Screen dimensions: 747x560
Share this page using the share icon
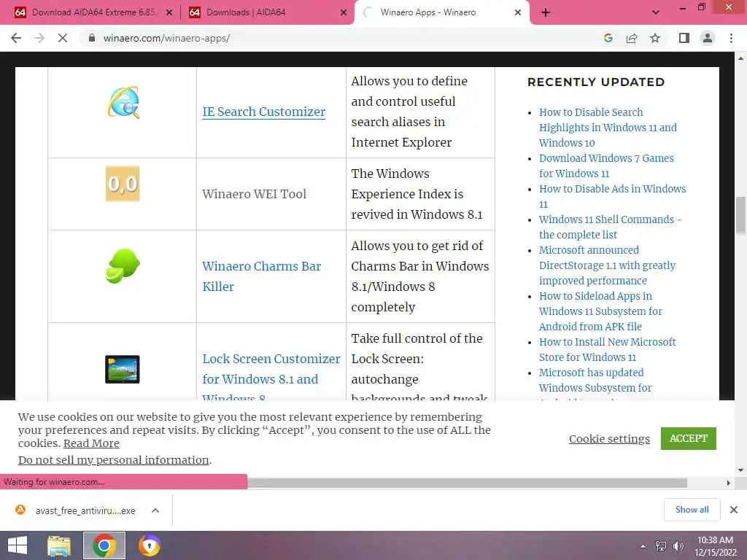632,38
